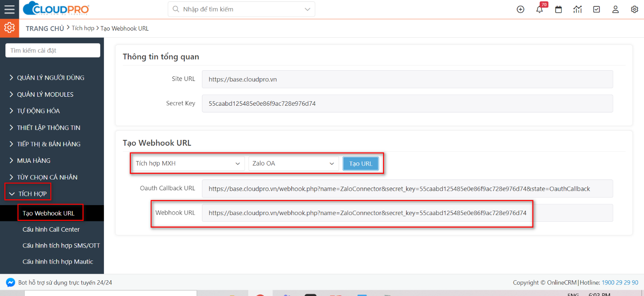Viewport: 644px width, 296px height.
Task: Click the Secret Key field
Action: 407,103
